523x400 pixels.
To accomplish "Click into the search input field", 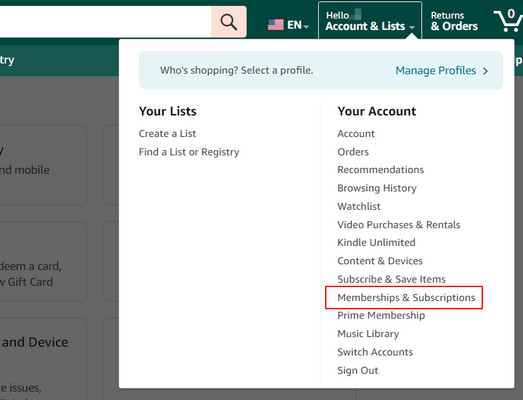I will point(105,22).
